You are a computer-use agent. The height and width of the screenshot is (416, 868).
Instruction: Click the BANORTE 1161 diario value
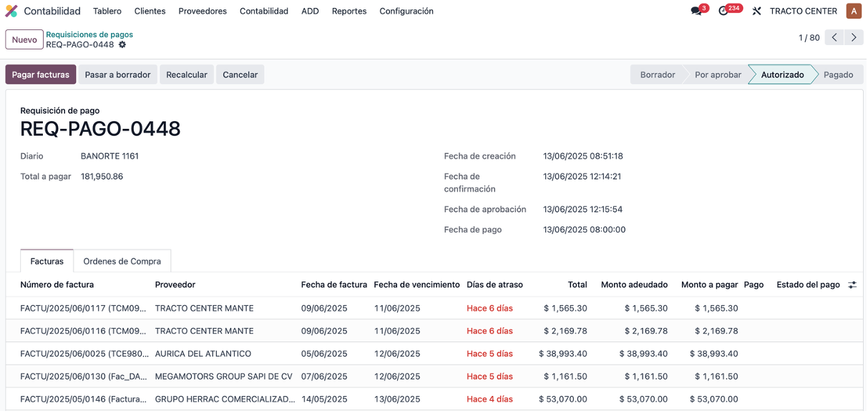(109, 156)
